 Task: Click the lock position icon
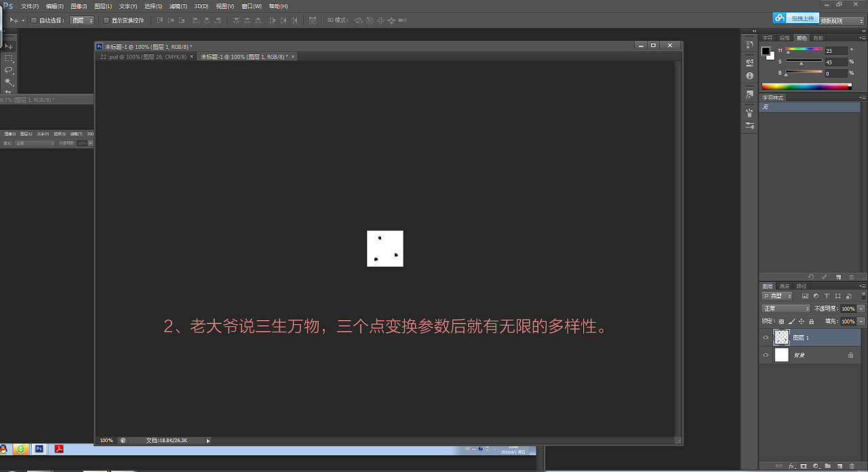click(x=802, y=321)
